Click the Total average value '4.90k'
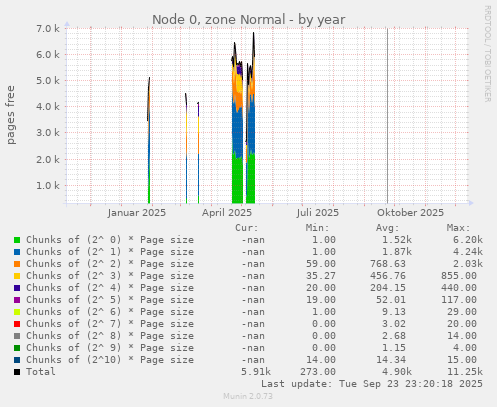Screen dimensions: 497x407 397,372
